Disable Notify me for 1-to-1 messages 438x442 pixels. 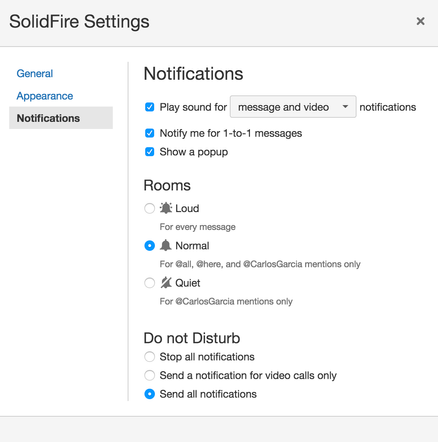(x=150, y=133)
